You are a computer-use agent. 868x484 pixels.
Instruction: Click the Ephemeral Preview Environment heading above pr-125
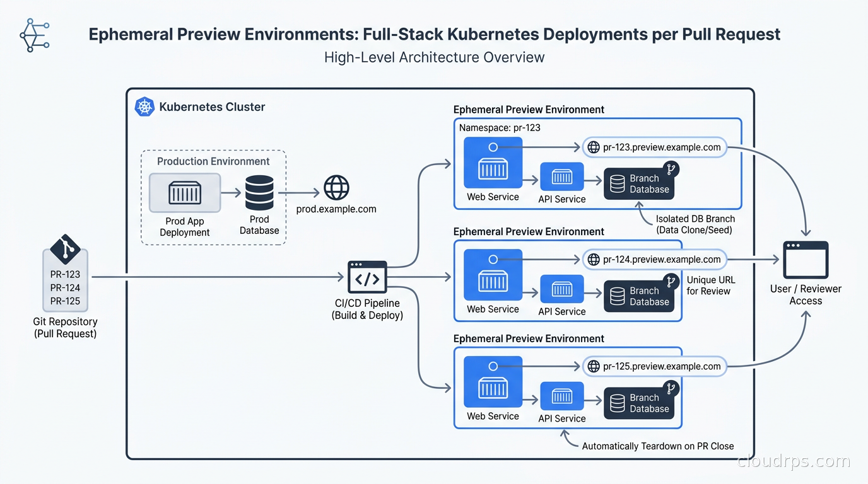[x=529, y=338]
